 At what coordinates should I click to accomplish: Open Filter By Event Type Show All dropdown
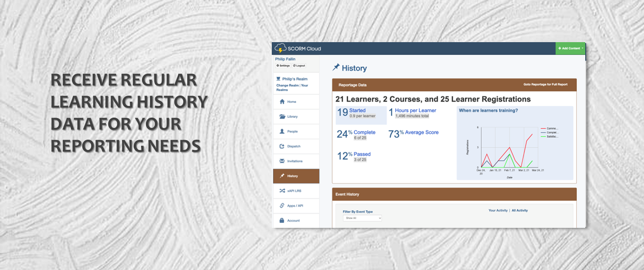click(362, 218)
